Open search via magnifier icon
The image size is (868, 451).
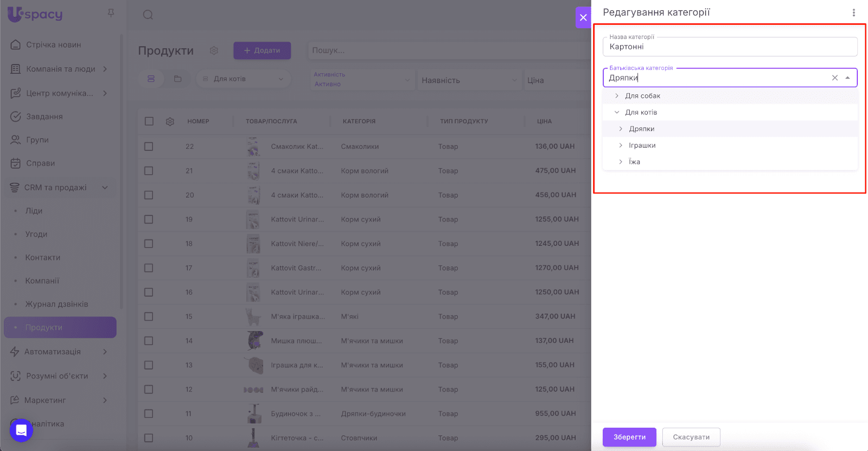click(x=148, y=15)
